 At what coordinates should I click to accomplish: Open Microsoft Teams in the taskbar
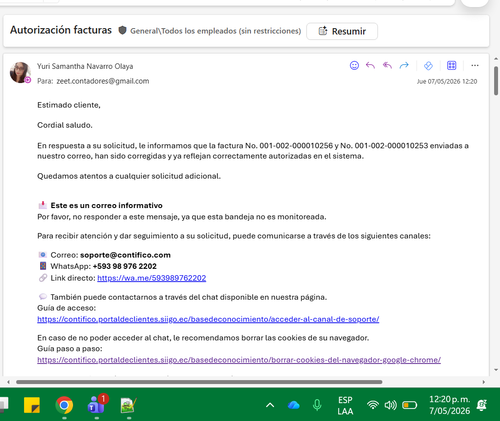pyautogui.click(x=97, y=404)
